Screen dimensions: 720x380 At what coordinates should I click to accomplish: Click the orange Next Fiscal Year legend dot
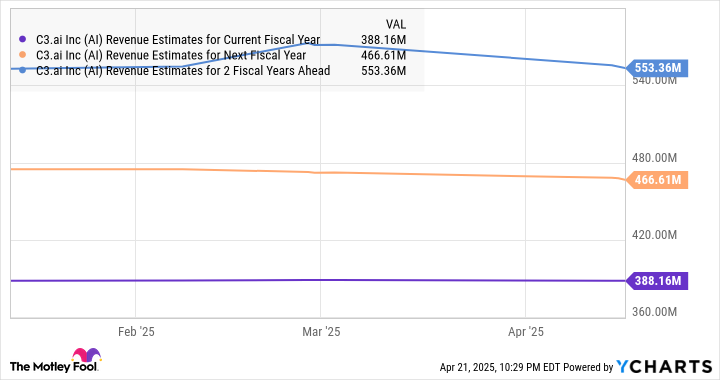(x=22, y=55)
